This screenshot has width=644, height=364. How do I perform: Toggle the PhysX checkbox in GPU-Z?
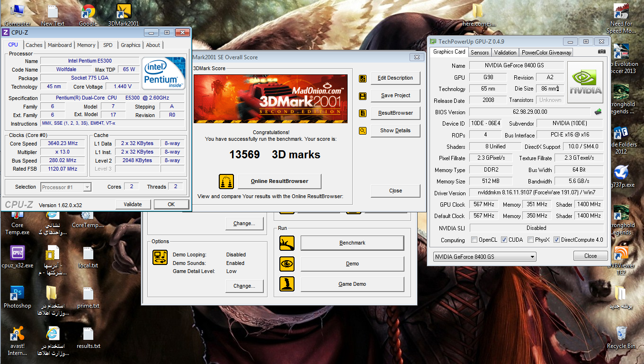tap(530, 240)
